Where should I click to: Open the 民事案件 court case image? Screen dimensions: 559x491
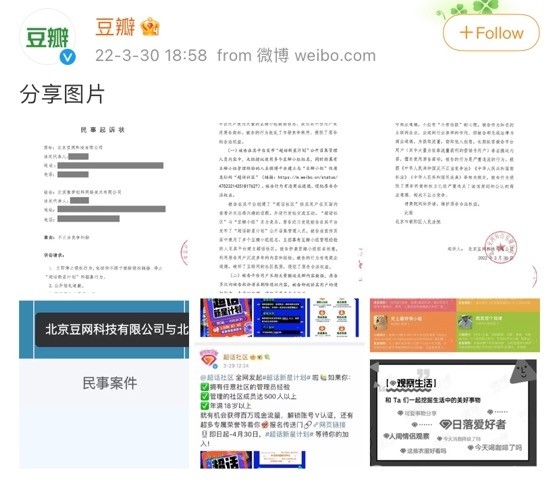point(104,384)
